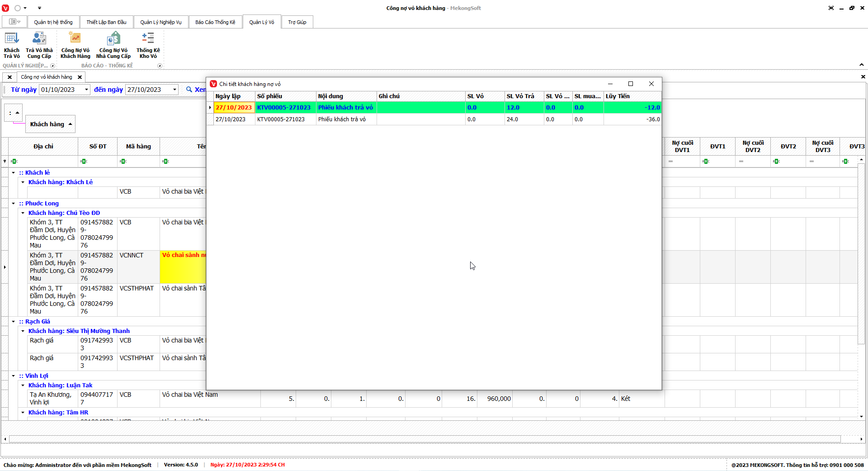This screenshot has width=868, height=471.
Task: Open the Trợ Giúp tab
Action: 297,22
